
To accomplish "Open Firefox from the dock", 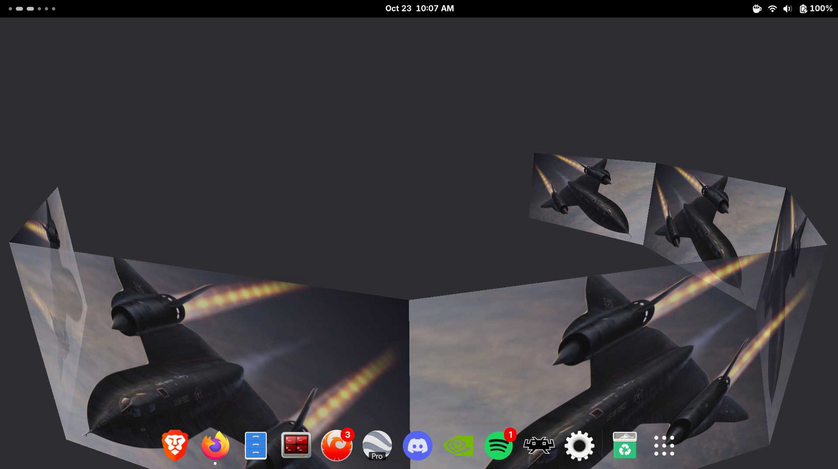I will click(215, 445).
